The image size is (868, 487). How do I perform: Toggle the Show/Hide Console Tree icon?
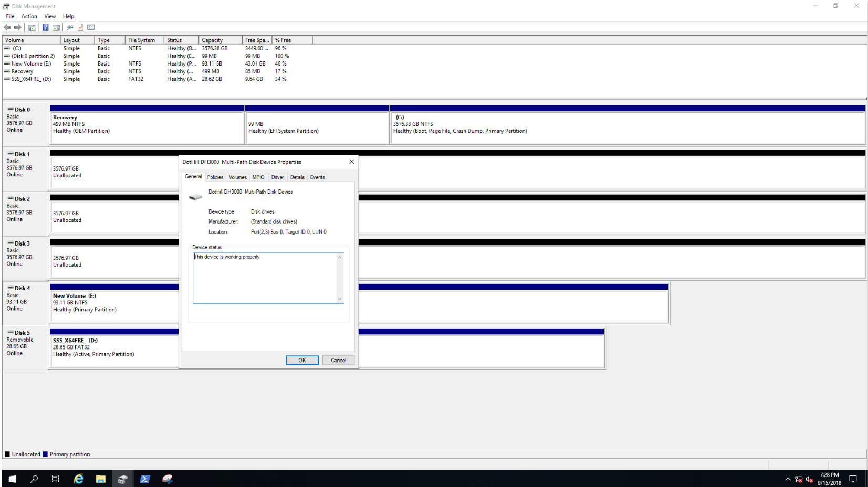coord(32,27)
